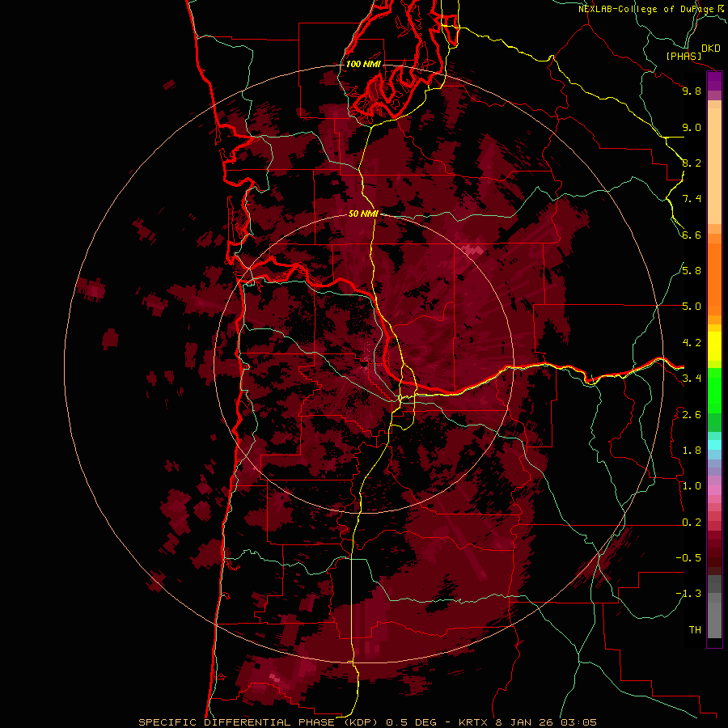This screenshot has height=728, width=728.
Task: Click the 5.8 scale label
Action: click(x=692, y=271)
